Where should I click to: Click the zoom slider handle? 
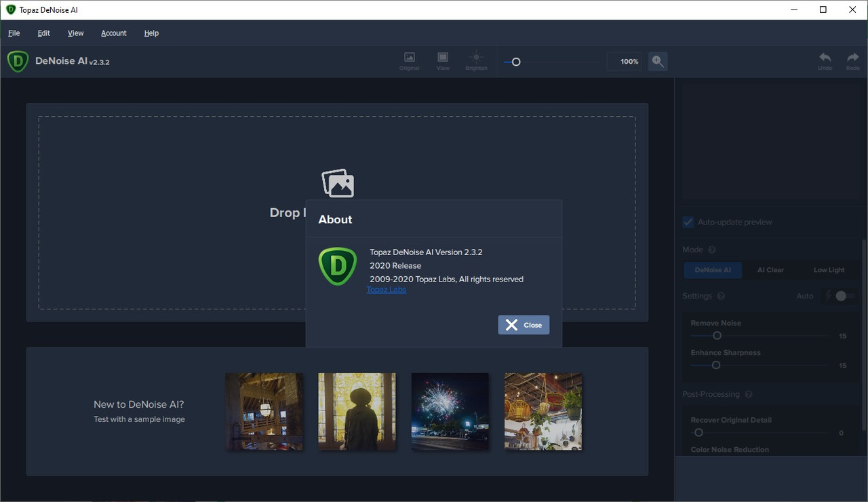[516, 62]
